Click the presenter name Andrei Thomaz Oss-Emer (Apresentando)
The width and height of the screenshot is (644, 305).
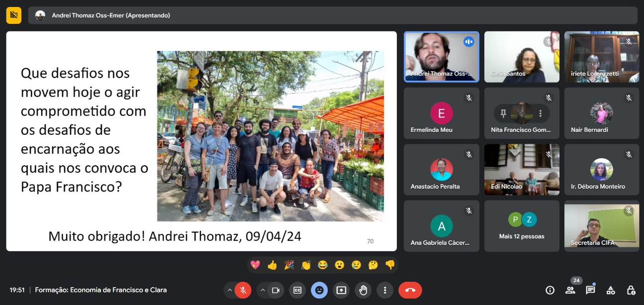coord(111,15)
